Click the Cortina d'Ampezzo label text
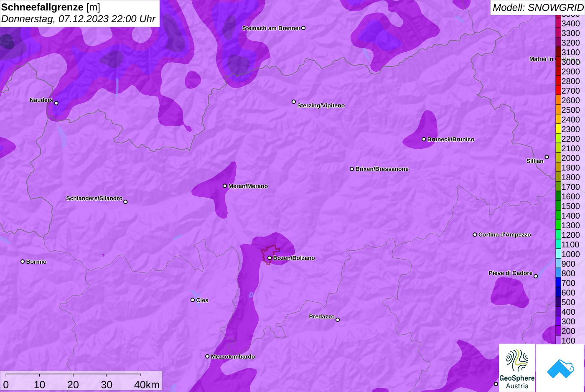This screenshot has height=392, width=585. point(504,234)
